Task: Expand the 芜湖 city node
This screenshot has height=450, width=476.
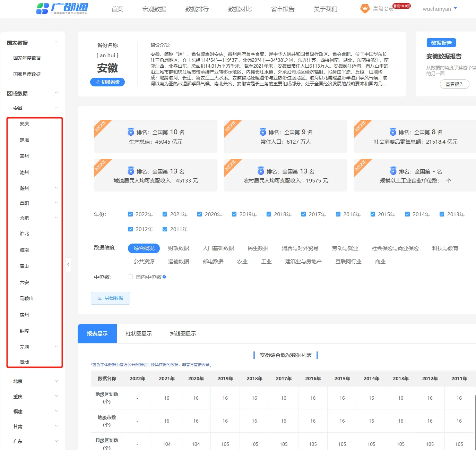Action: tap(57, 347)
